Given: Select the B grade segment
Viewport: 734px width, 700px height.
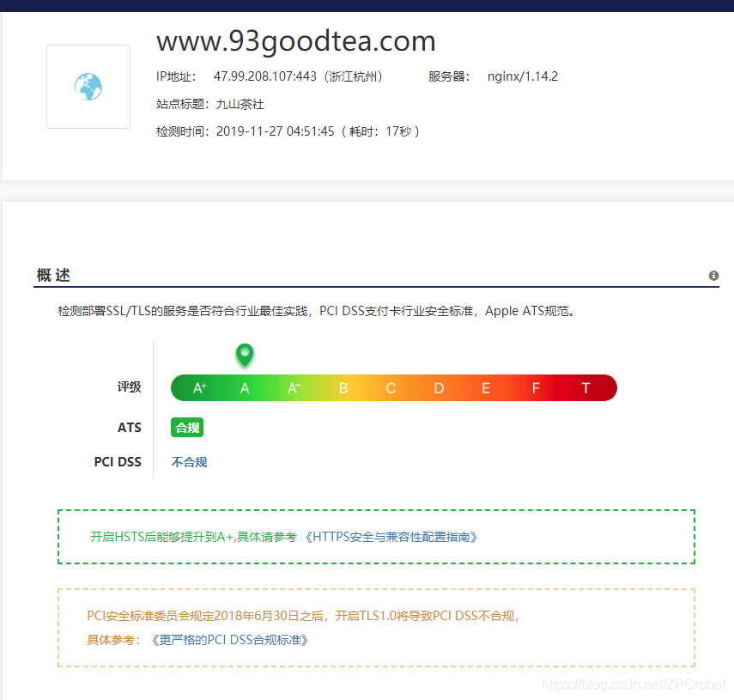Looking at the screenshot, I should tap(343, 388).
